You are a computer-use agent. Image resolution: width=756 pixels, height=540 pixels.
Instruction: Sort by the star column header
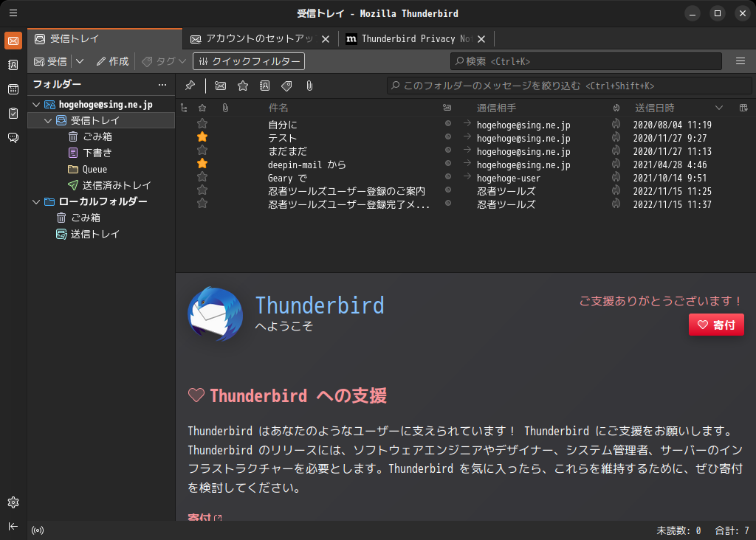202,108
